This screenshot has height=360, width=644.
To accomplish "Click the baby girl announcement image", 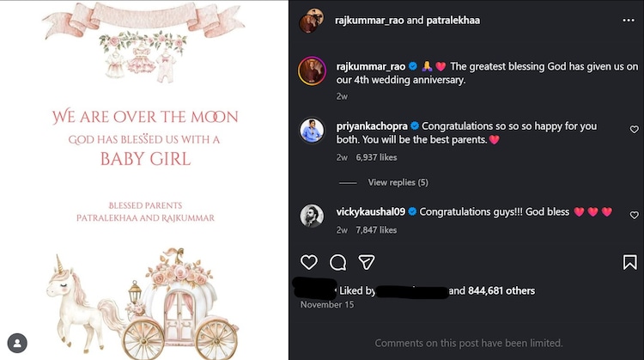I will (x=144, y=172).
